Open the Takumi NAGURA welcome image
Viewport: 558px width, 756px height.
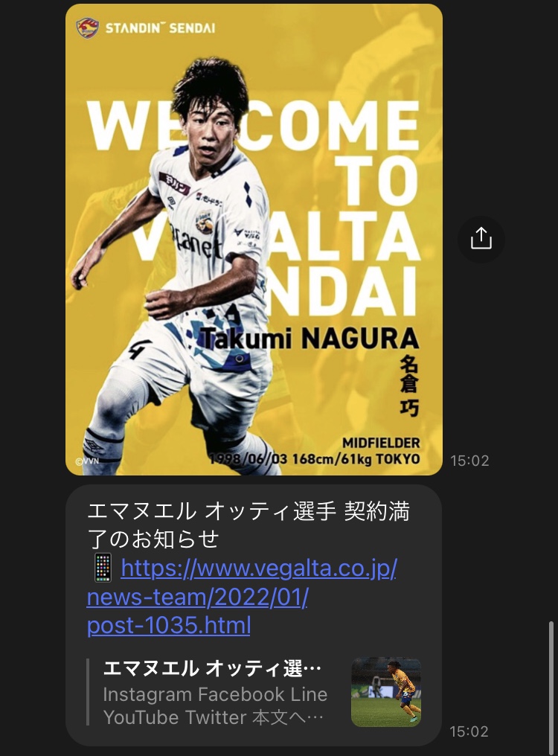[x=254, y=240]
